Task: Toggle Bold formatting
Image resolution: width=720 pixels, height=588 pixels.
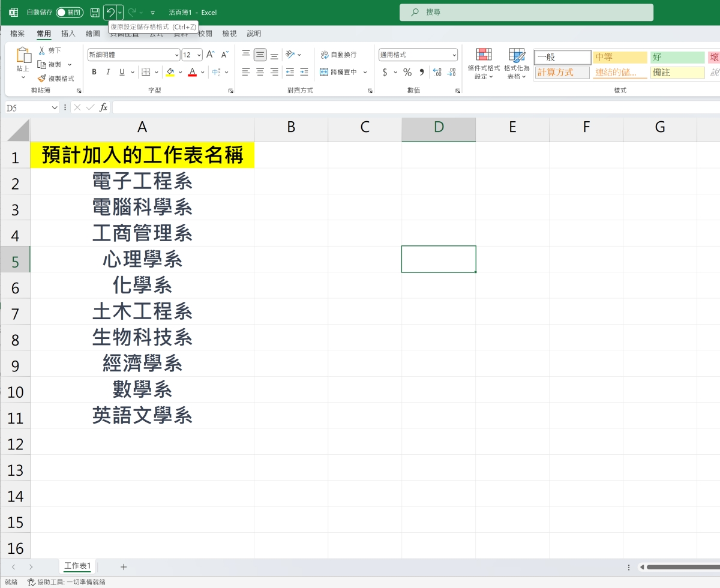Action: click(94, 72)
